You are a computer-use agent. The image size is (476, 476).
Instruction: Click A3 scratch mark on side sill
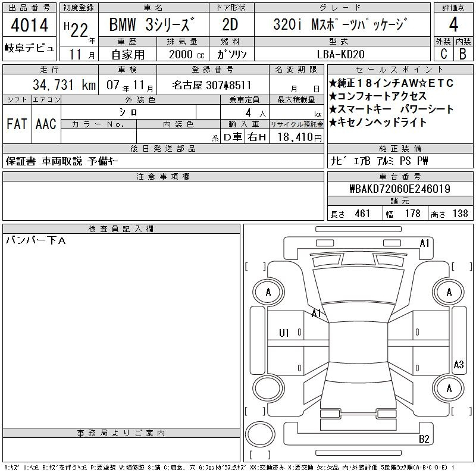pos(459,364)
